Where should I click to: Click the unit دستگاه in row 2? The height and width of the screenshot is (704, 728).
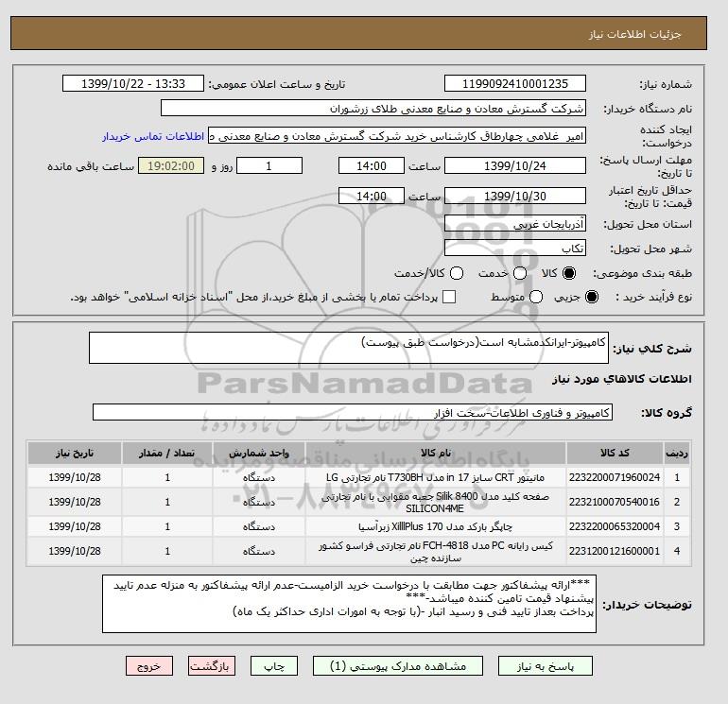259,502
